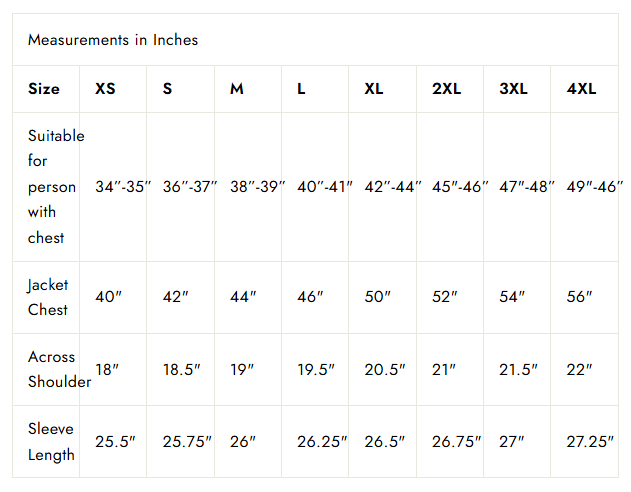The width and height of the screenshot is (631, 492).
Task: Select the 27.25" sleeve length value
Action: [x=590, y=441]
